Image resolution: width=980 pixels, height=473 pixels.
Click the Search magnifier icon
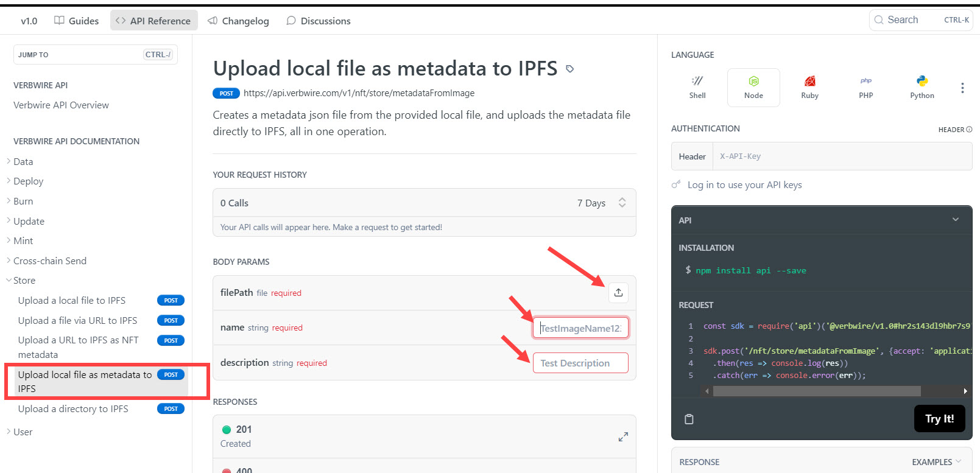(879, 20)
